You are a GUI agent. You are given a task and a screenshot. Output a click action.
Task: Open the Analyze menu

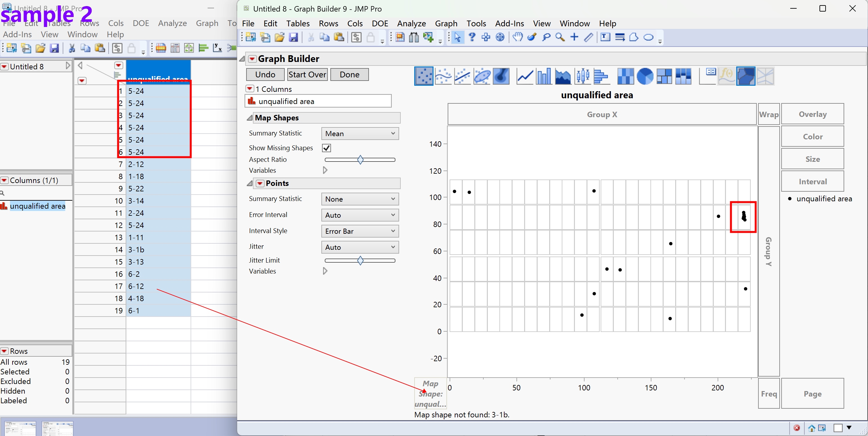coord(411,23)
